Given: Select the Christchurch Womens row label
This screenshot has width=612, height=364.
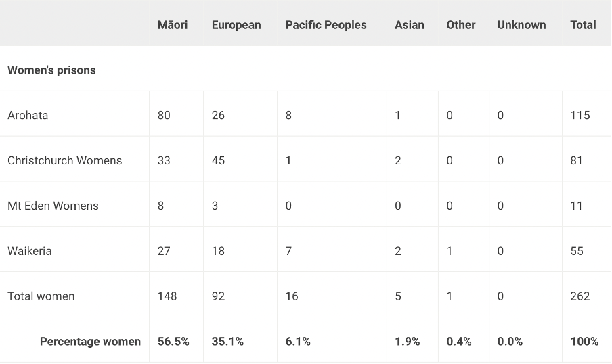Looking at the screenshot, I should tap(65, 160).
